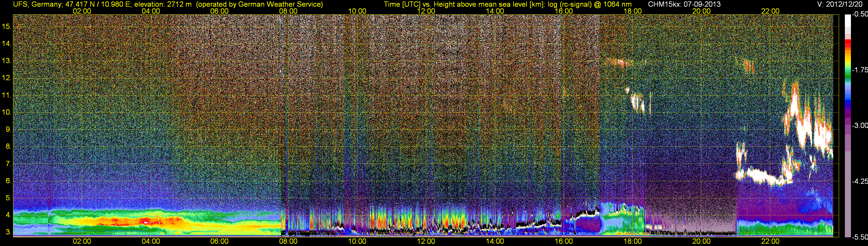The height and width of the screenshot is (246, 868).
Task: Click the '04:00' label on the upper time axis
Action: click(151, 11)
